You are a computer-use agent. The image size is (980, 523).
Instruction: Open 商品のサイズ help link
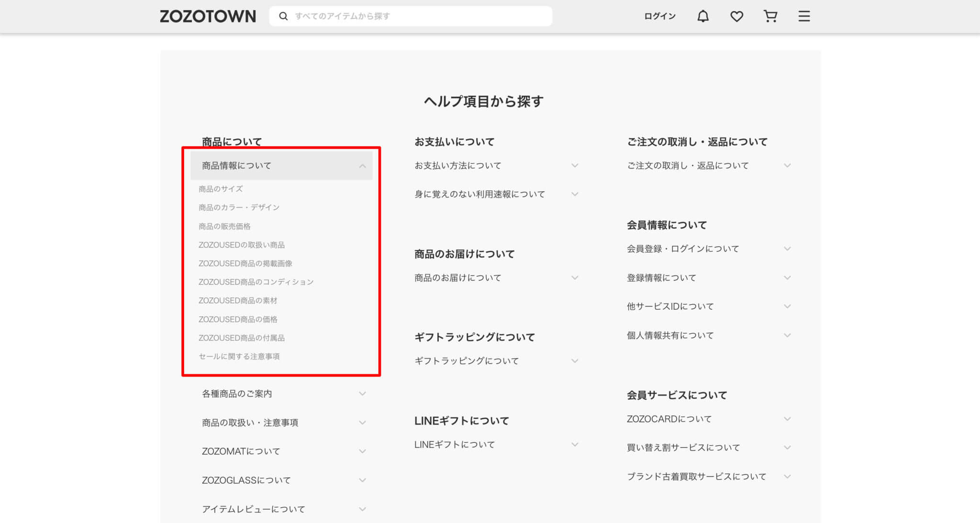coord(221,189)
